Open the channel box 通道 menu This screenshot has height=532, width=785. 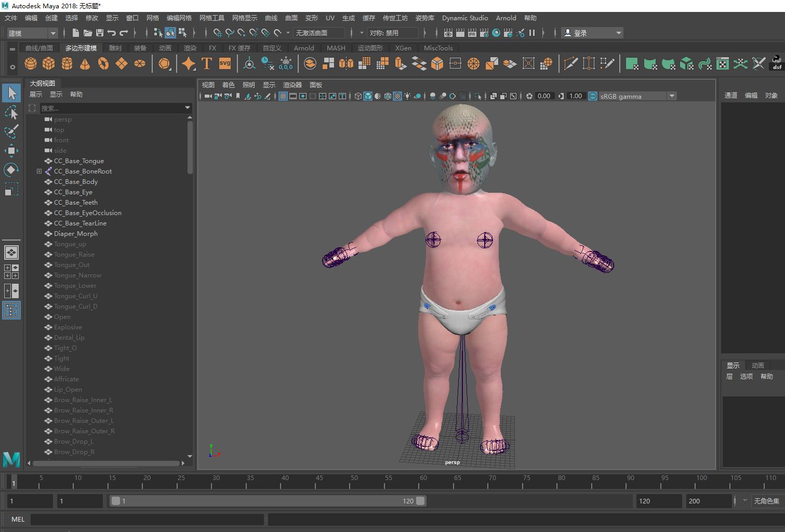click(731, 95)
